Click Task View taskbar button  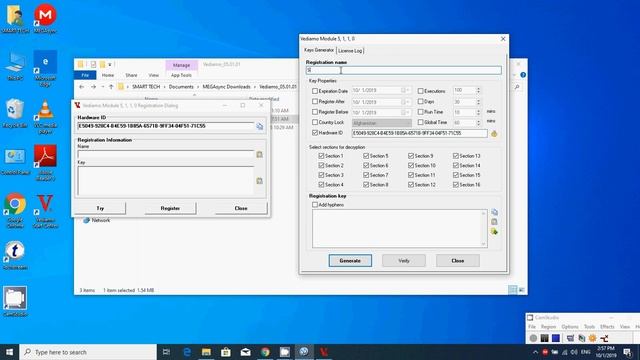(167, 352)
